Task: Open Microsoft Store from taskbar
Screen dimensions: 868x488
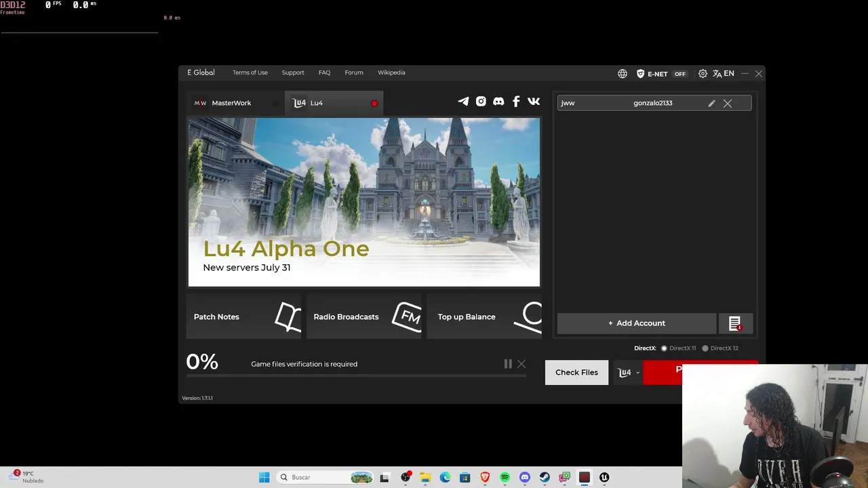Action: point(465,477)
